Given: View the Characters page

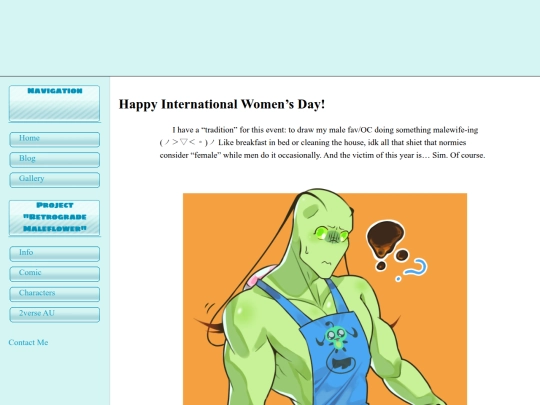Looking at the screenshot, I should click(x=54, y=294).
